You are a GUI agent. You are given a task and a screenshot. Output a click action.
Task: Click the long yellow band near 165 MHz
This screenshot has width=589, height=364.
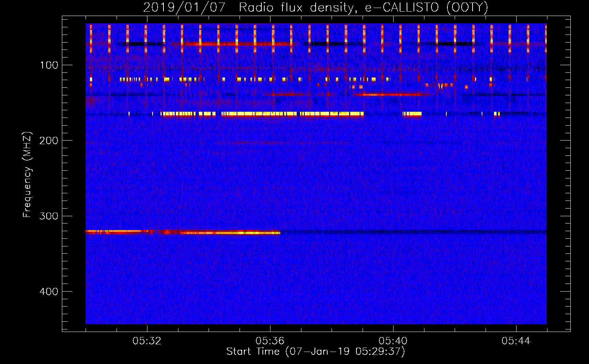click(262, 114)
